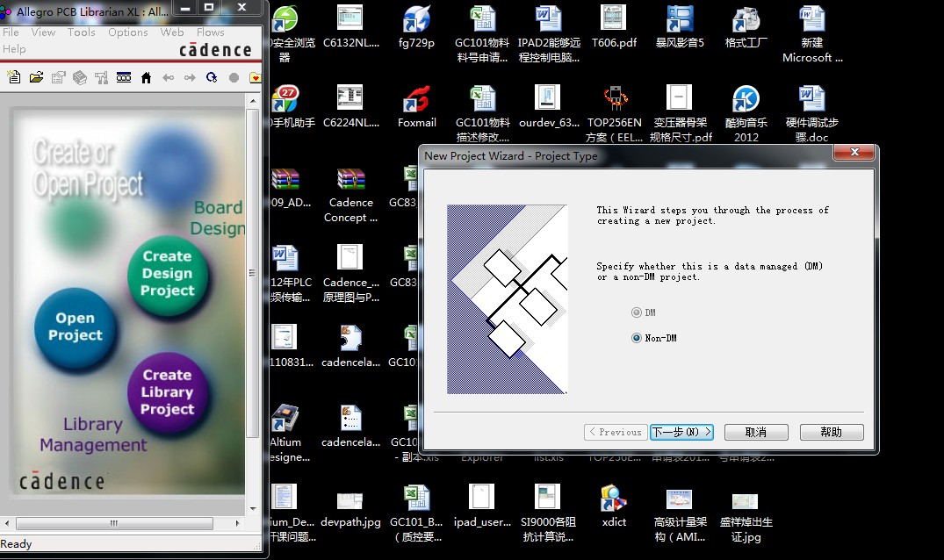Click the black Home toolbar icon
This screenshot has height=560, width=944.
pos(146,77)
